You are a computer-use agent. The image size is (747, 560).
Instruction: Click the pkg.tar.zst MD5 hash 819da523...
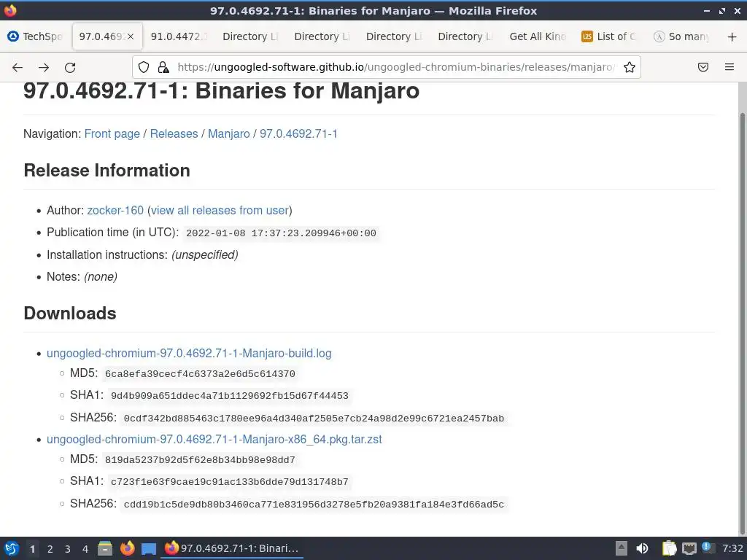click(200, 460)
